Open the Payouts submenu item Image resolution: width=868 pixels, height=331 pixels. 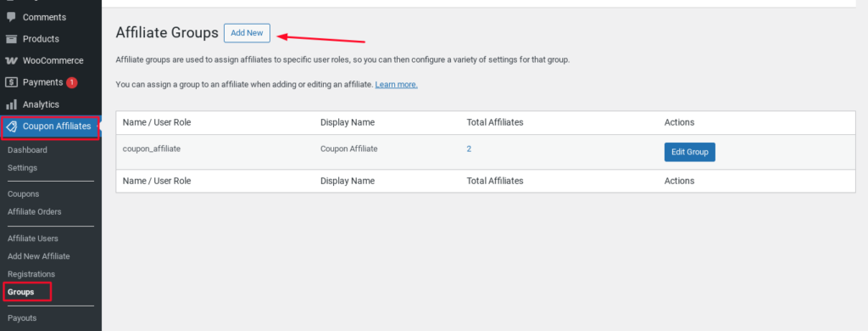(22, 318)
